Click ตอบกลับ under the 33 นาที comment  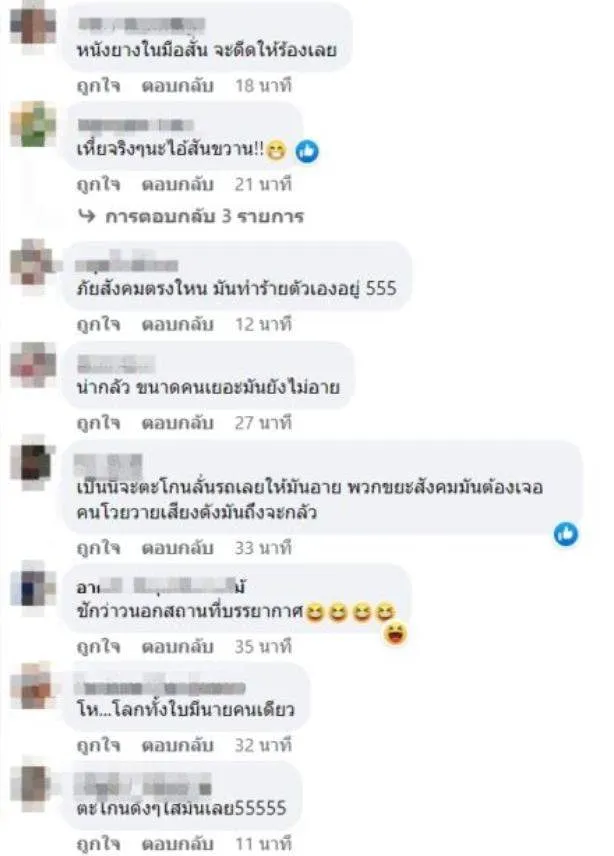click(x=177, y=548)
